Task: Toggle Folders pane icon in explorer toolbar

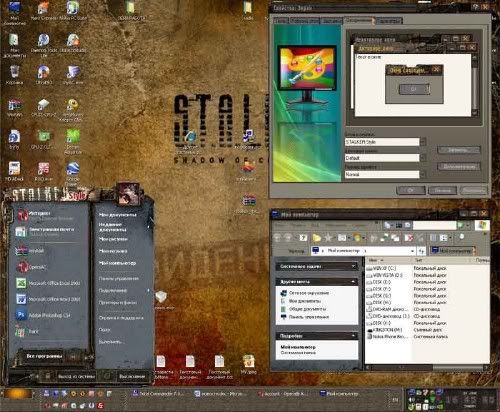Action: click(x=316, y=238)
